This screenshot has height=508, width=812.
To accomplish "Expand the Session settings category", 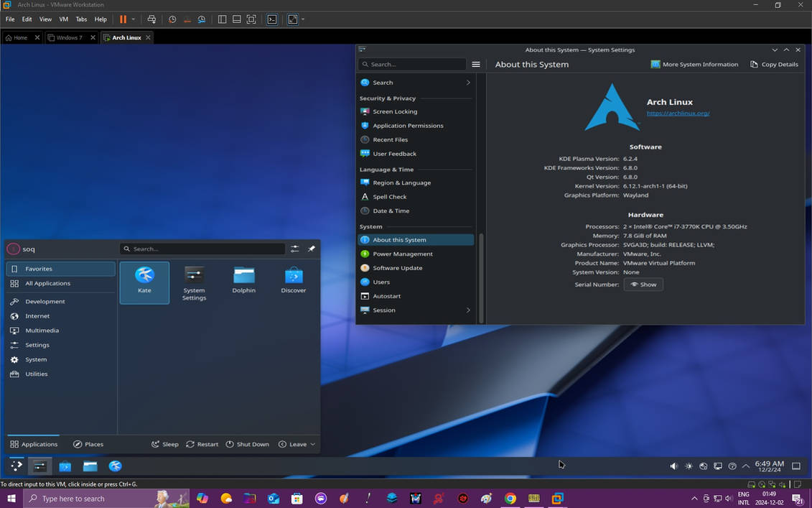I will (468, 310).
